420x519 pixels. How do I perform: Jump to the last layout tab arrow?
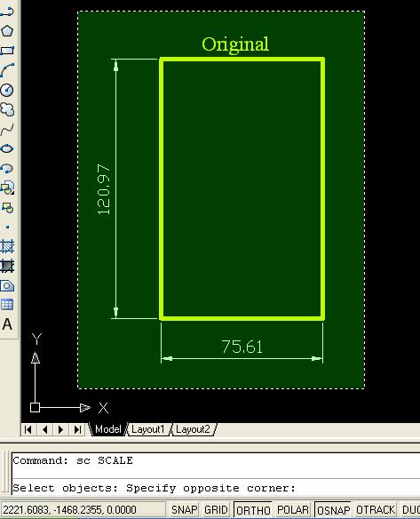(x=77, y=429)
